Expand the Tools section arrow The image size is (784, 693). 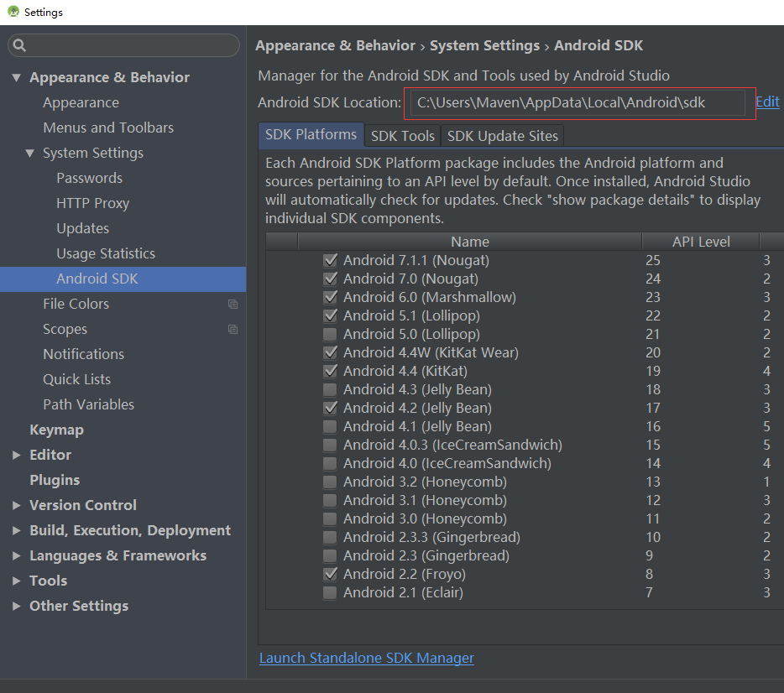coord(17,581)
